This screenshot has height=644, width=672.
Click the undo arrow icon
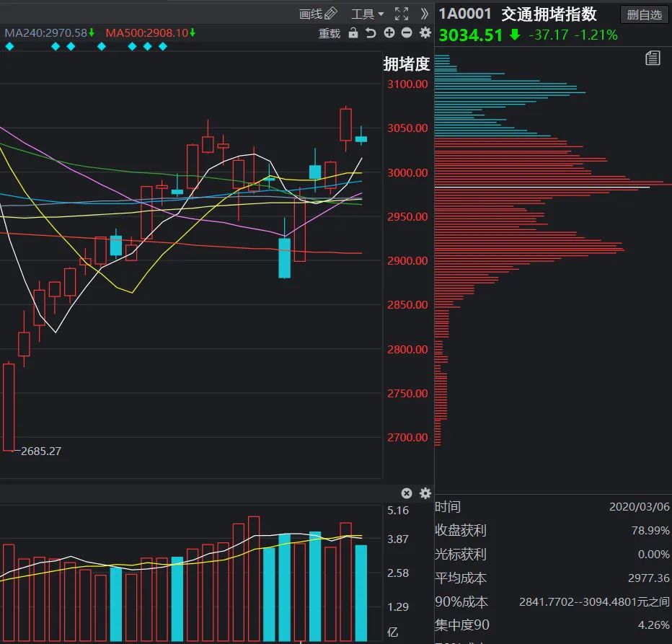pos(371,33)
